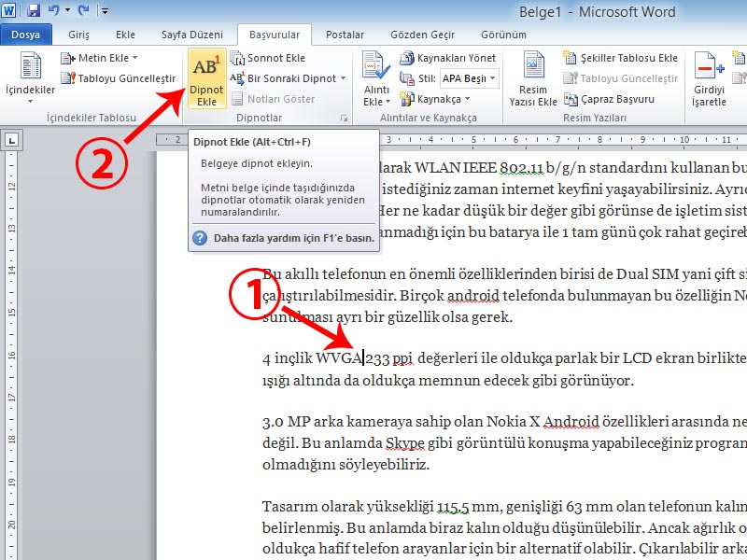Open the Stil APA Beşinci dropdown
The width and height of the screenshot is (747, 560).
pos(493,78)
